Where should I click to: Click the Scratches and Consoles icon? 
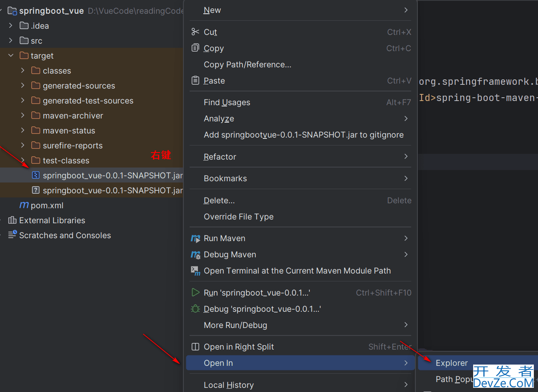click(x=12, y=235)
